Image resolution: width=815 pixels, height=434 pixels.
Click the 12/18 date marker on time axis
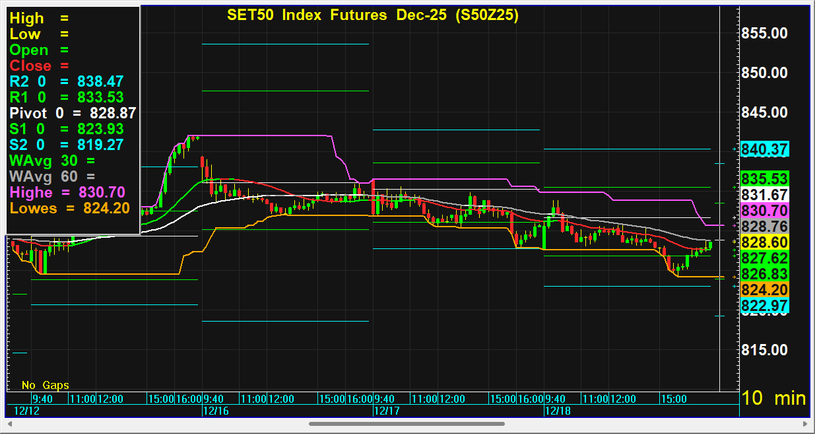click(556, 410)
